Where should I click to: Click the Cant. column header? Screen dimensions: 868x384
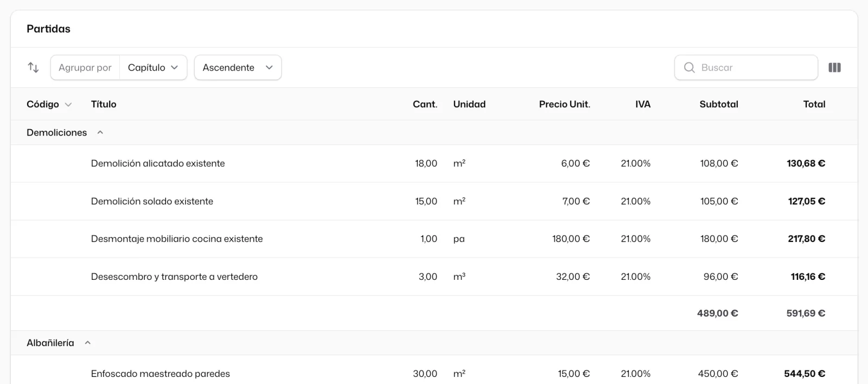pyautogui.click(x=425, y=104)
